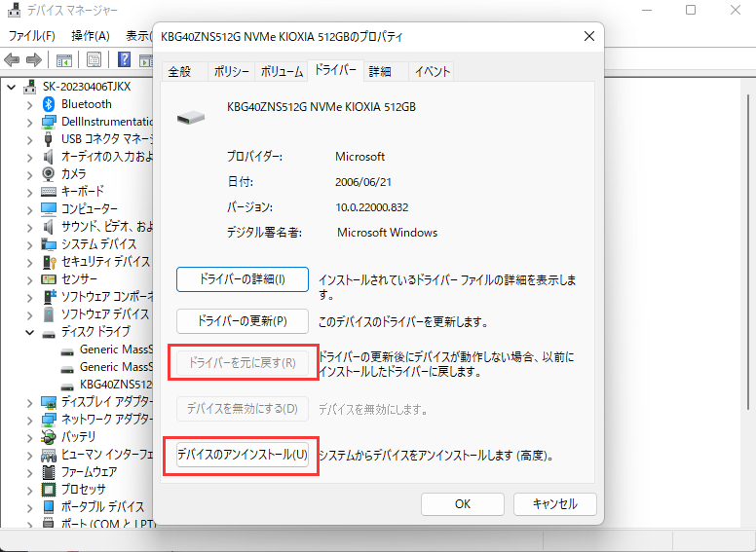Collapse the ディスク ドライブ category
The height and width of the screenshot is (552, 756).
point(30,332)
